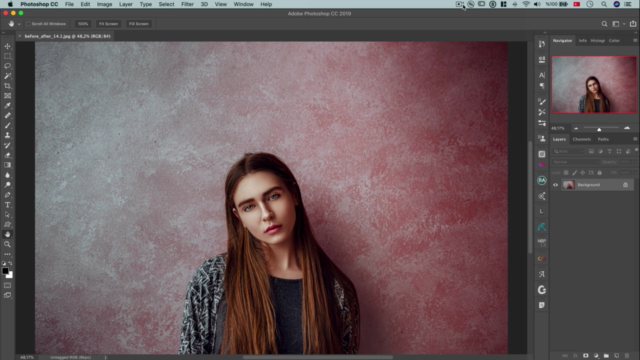
Task: Select the Clone Stamp tool
Action: coord(7,135)
